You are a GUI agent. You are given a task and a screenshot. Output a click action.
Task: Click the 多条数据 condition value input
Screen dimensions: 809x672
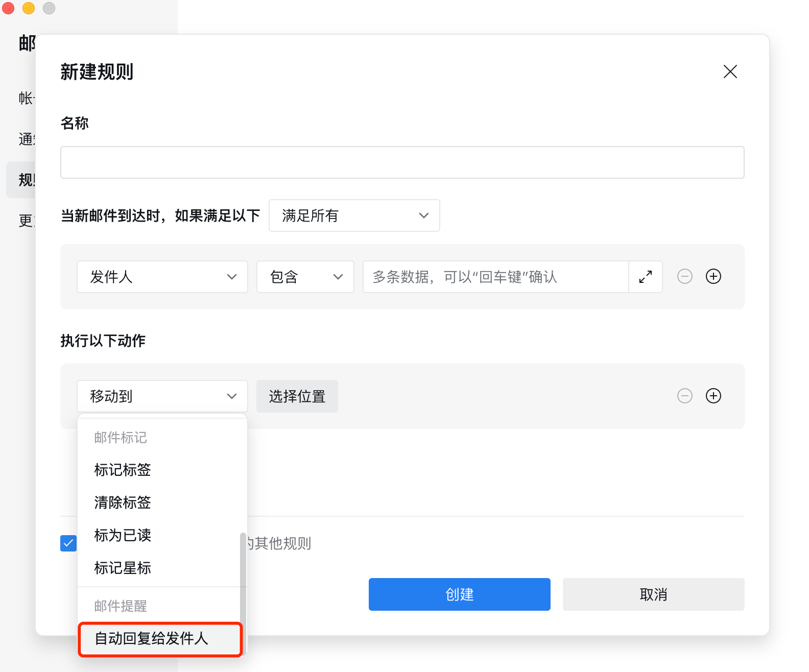pyautogui.click(x=495, y=277)
